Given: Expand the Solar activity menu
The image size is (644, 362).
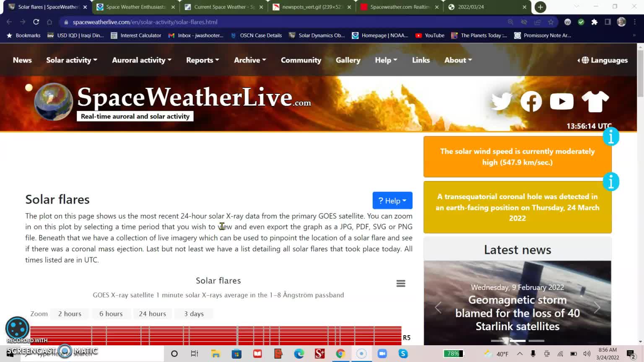Looking at the screenshot, I should (x=72, y=60).
